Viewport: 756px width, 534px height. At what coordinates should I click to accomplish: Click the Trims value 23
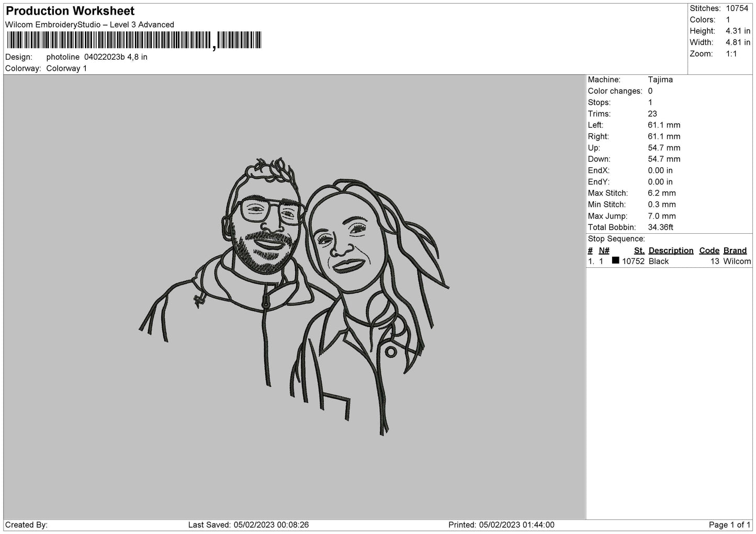(652, 113)
